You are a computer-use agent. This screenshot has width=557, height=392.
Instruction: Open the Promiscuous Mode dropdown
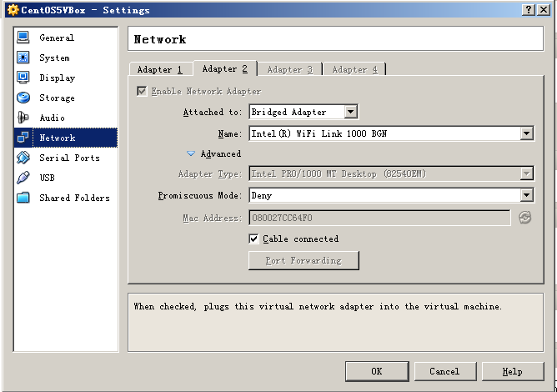point(391,195)
